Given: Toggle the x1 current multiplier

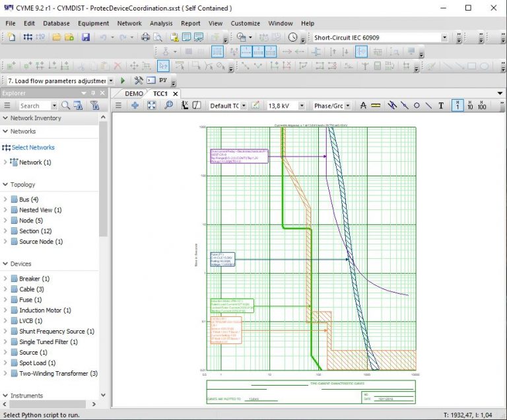Looking at the screenshot, I should 457,106.
